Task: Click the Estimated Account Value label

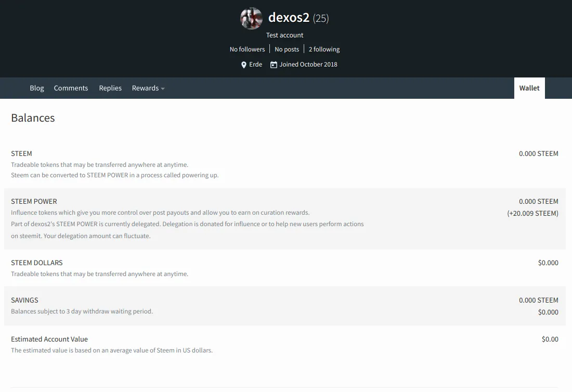Action: point(49,339)
